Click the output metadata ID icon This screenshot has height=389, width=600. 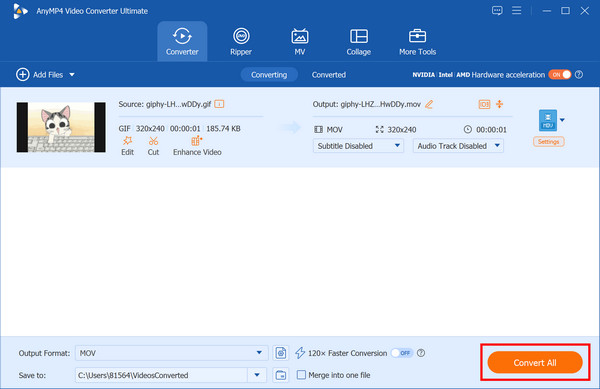[x=484, y=104]
